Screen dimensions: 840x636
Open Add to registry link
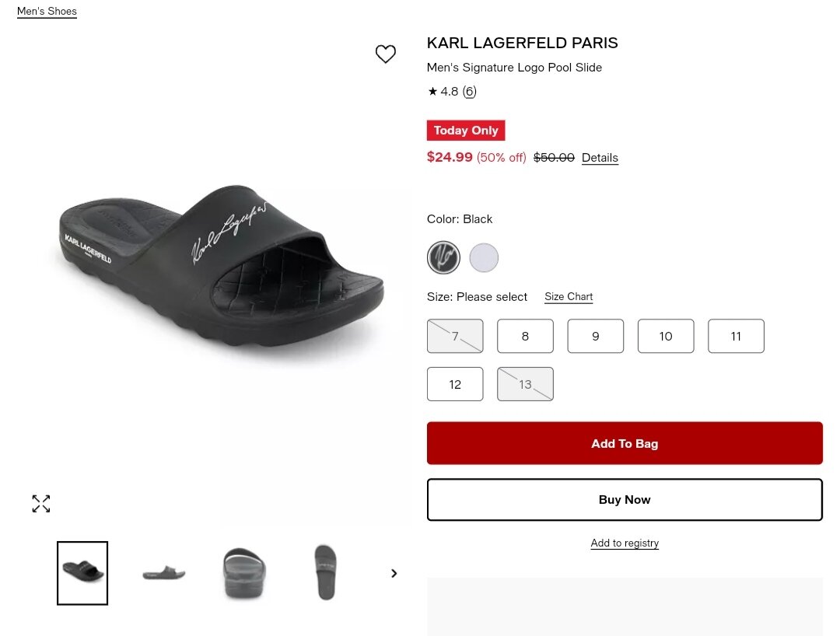point(625,543)
